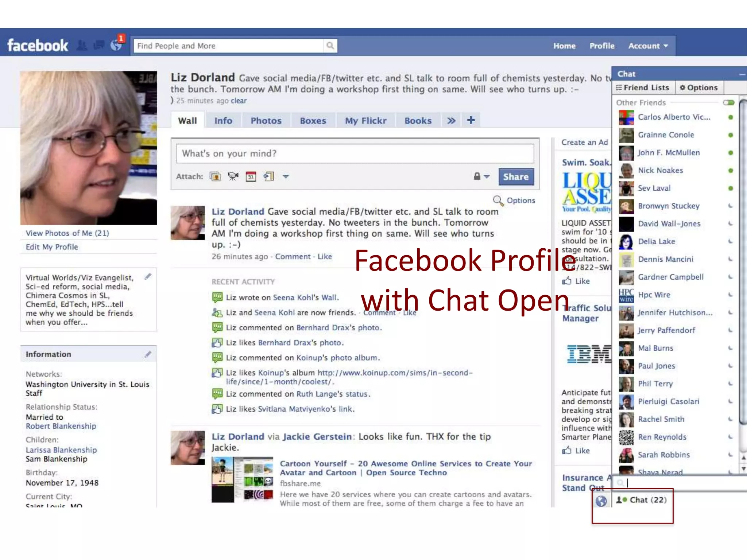Open Larissa Blankenship's profile link
The image size is (747, 560).
pyautogui.click(x=61, y=450)
